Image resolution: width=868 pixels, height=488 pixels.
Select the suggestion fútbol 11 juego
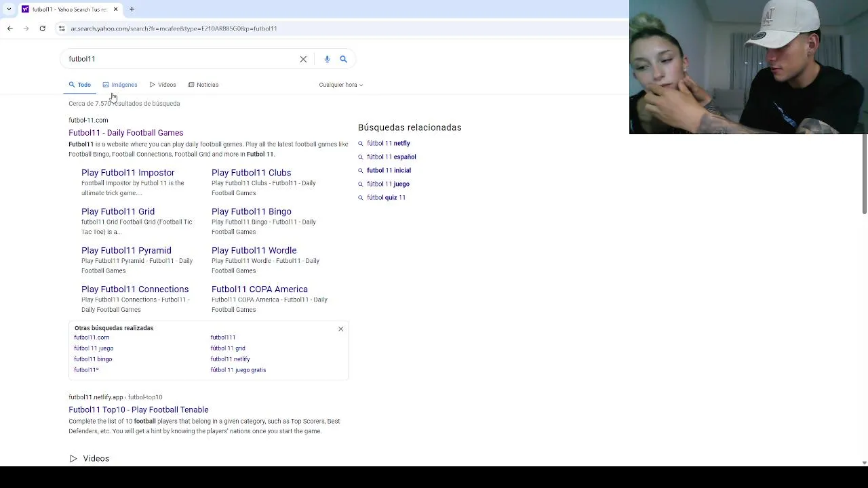94,348
